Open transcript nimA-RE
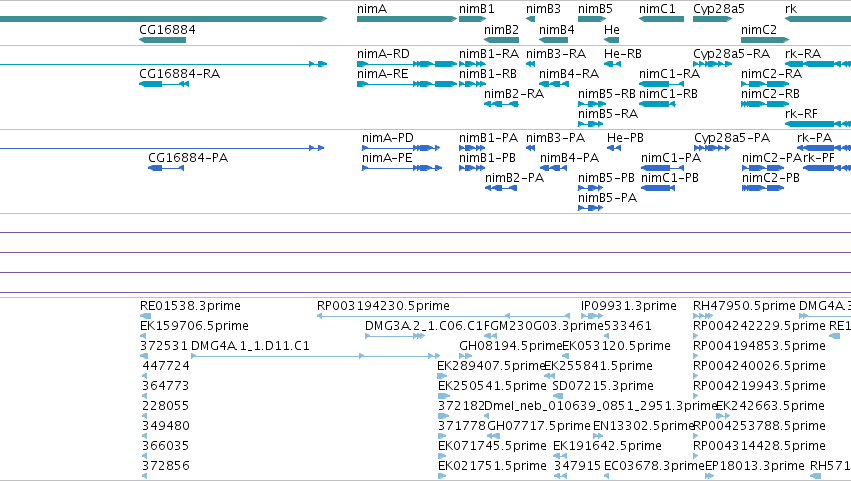The height and width of the screenshot is (481, 851). 383,74
